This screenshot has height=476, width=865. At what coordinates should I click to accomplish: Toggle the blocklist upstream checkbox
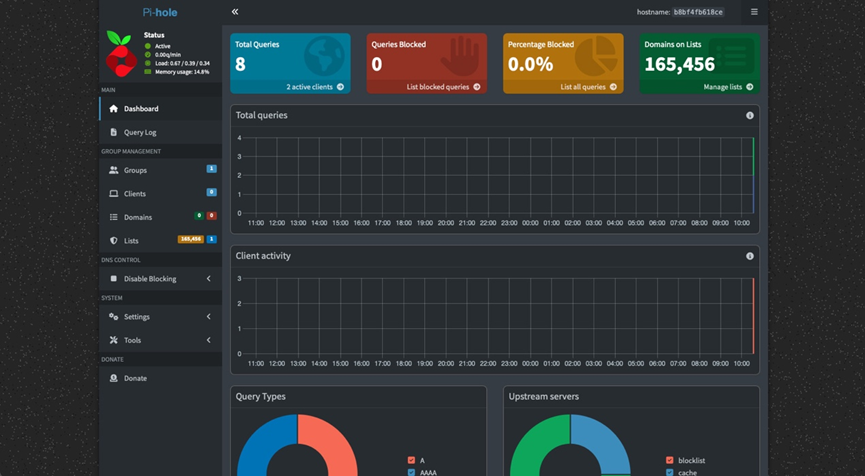coord(669,460)
